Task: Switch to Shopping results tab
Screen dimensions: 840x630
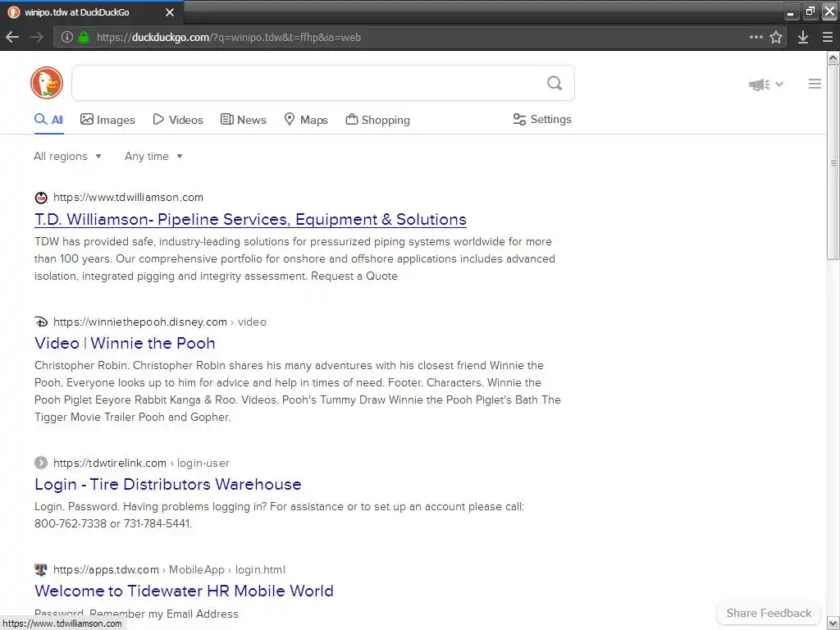Action: tap(377, 120)
